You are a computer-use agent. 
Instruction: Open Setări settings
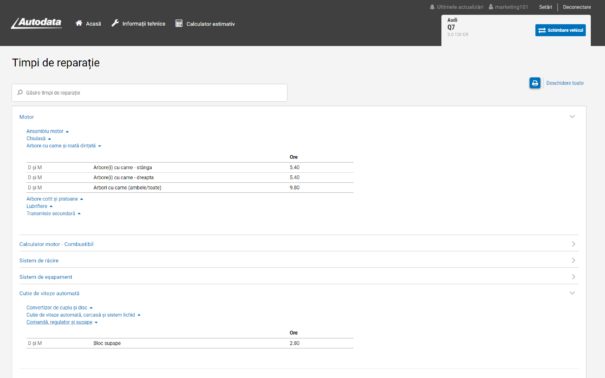545,7
